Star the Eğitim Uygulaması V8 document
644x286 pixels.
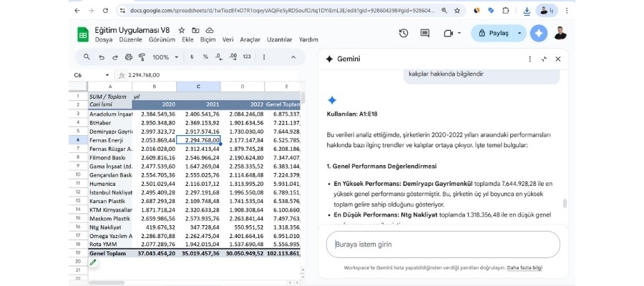pyautogui.click(x=182, y=30)
